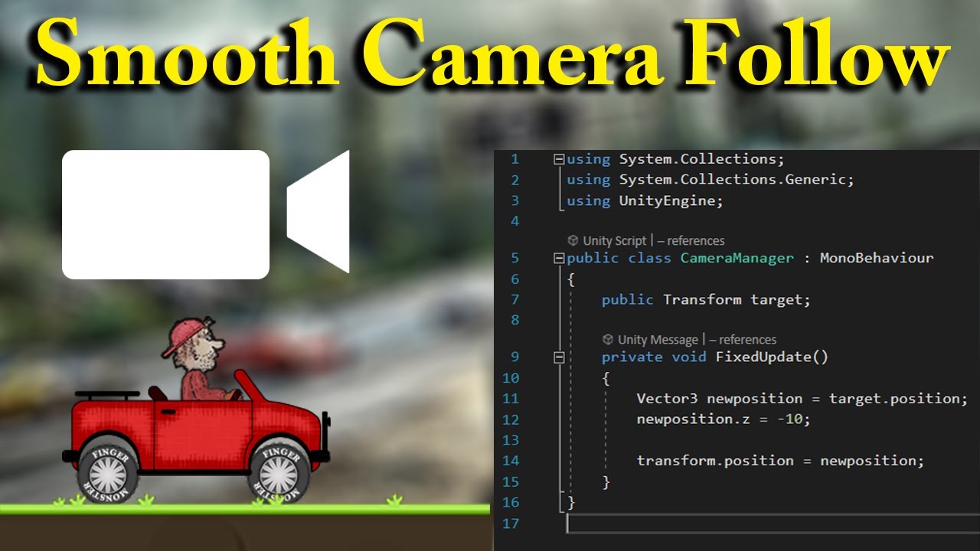Click FixedUpdate method name

pyautogui.click(x=763, y=357)
